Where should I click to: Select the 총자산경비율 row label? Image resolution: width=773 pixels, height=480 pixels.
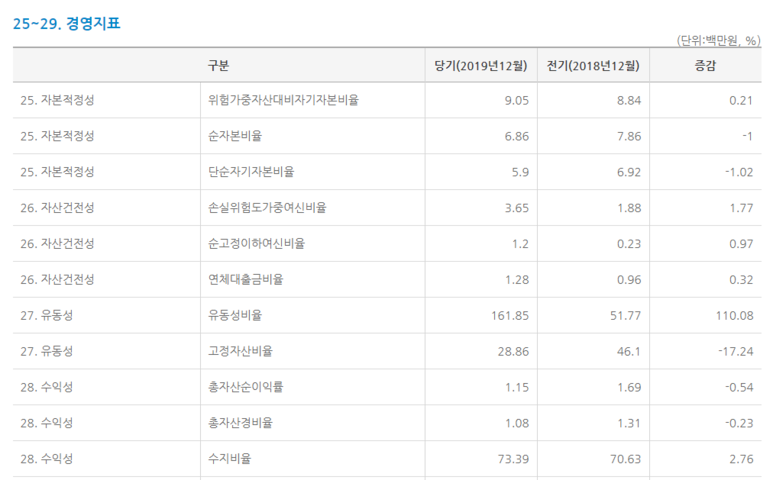pos(240,423)
